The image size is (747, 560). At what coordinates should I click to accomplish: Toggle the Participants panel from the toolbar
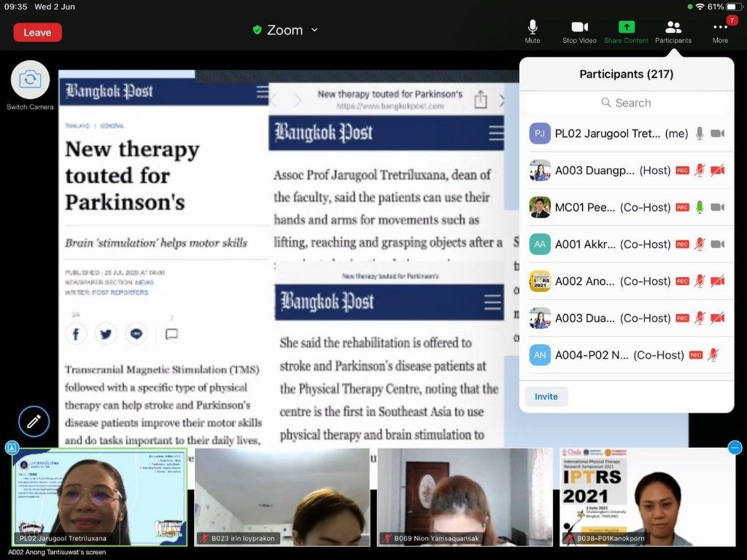(x=673, y=32)
